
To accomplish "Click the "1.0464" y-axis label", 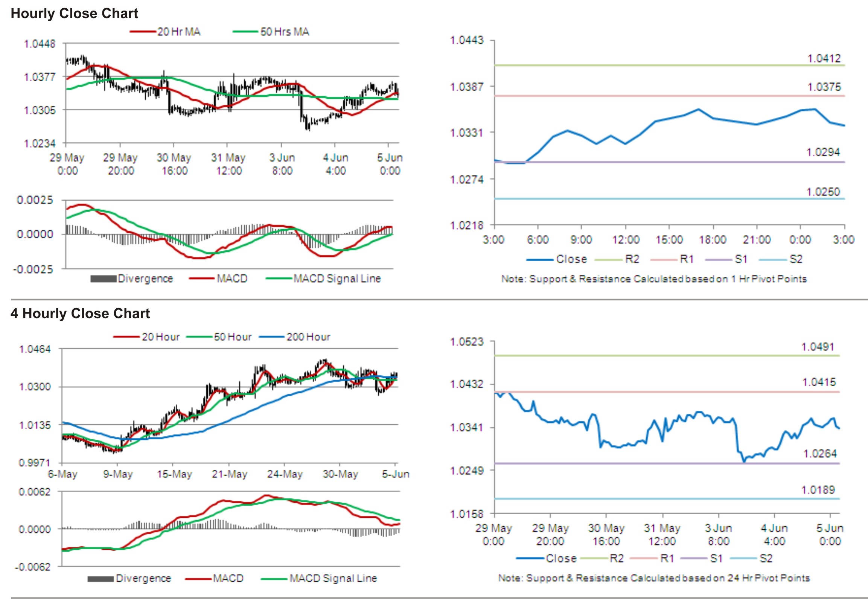I will (x=35, y=349).
